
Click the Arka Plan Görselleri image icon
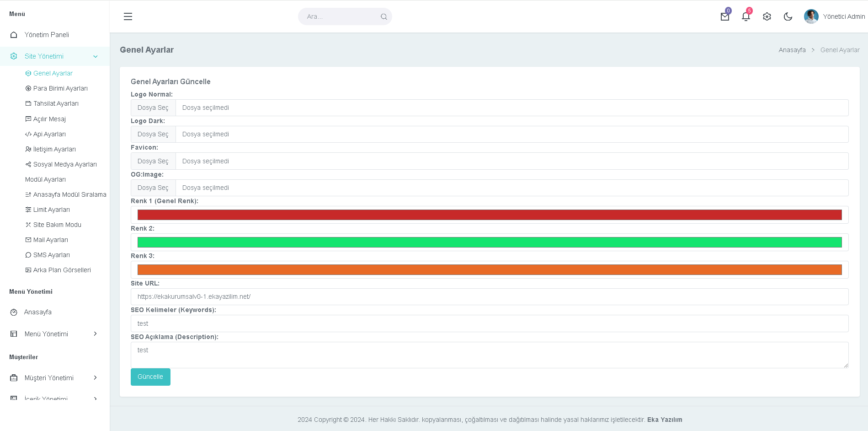pos(28,270)
